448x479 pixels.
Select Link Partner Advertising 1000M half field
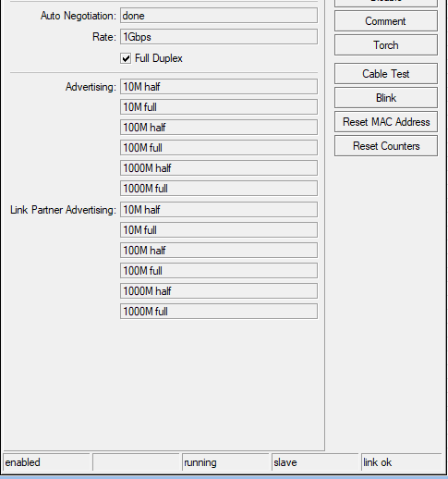(x=219, y=291)
